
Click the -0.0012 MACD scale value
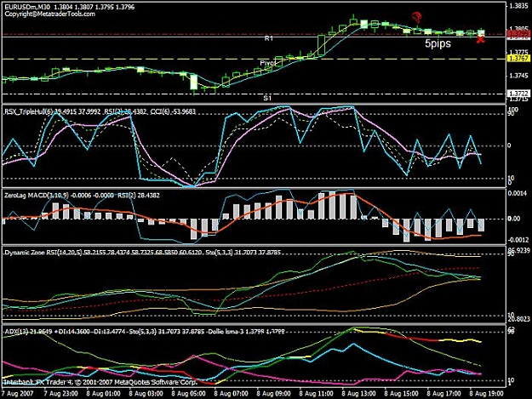518,240
